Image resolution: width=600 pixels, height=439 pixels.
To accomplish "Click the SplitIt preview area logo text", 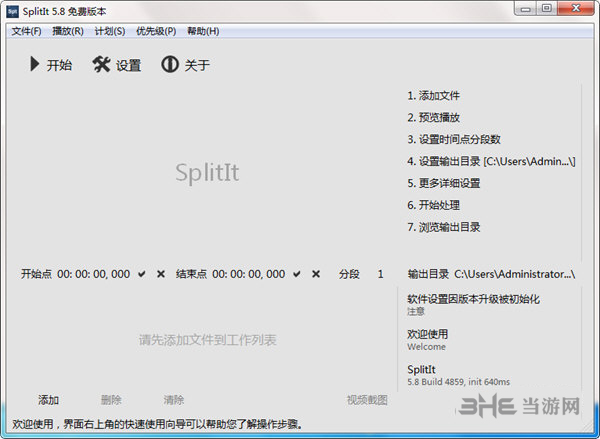I will click(207, 172).
